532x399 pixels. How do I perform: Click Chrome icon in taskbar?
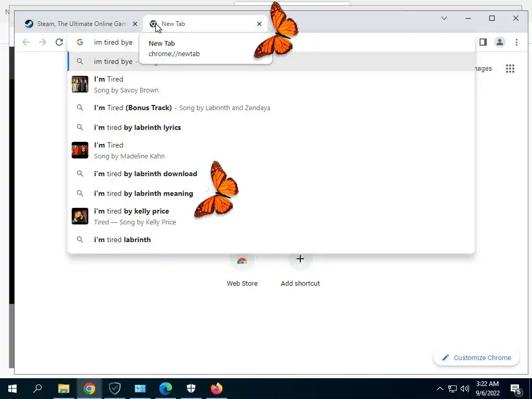89,389
